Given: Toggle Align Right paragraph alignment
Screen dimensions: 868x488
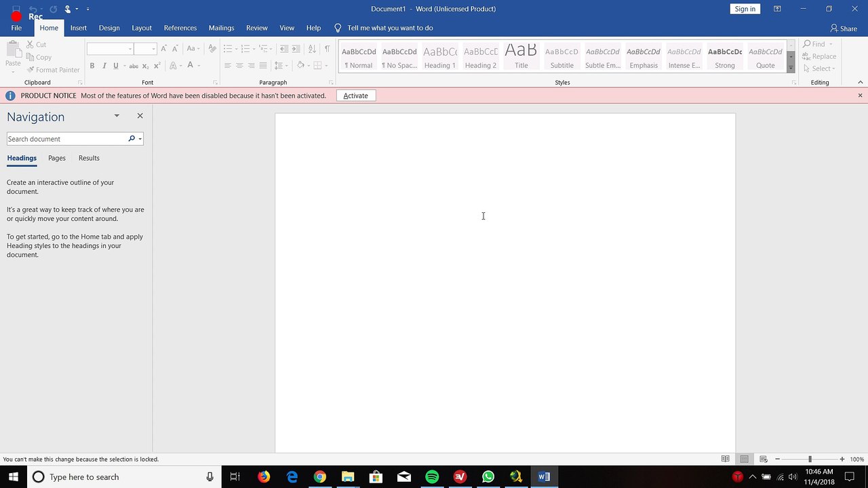Looking at the screenshot, I should (x=251, y=66).
